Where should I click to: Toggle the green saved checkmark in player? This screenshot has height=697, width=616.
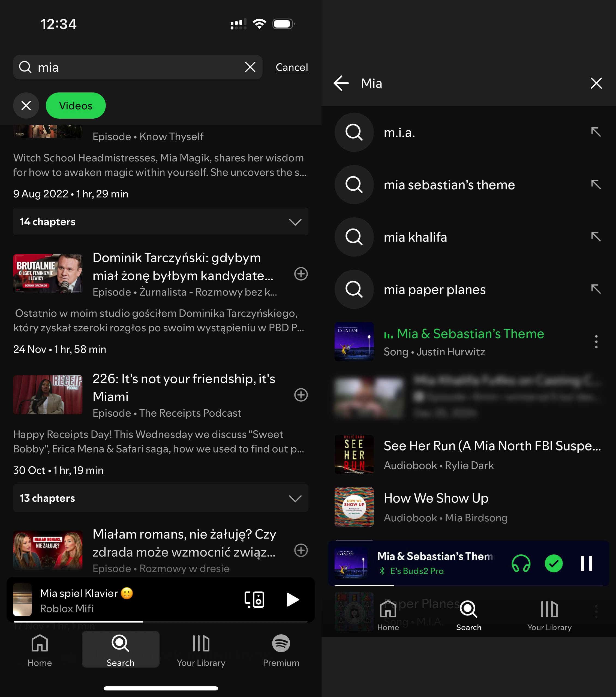pyautogui.click(x=554, y=563)
